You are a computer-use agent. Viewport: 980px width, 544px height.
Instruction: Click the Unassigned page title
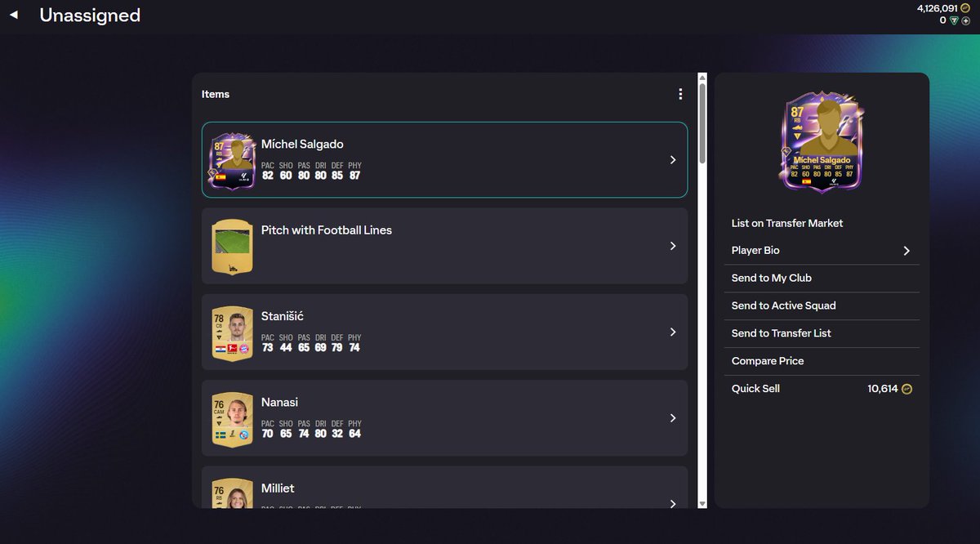click(x=90, y=15)
